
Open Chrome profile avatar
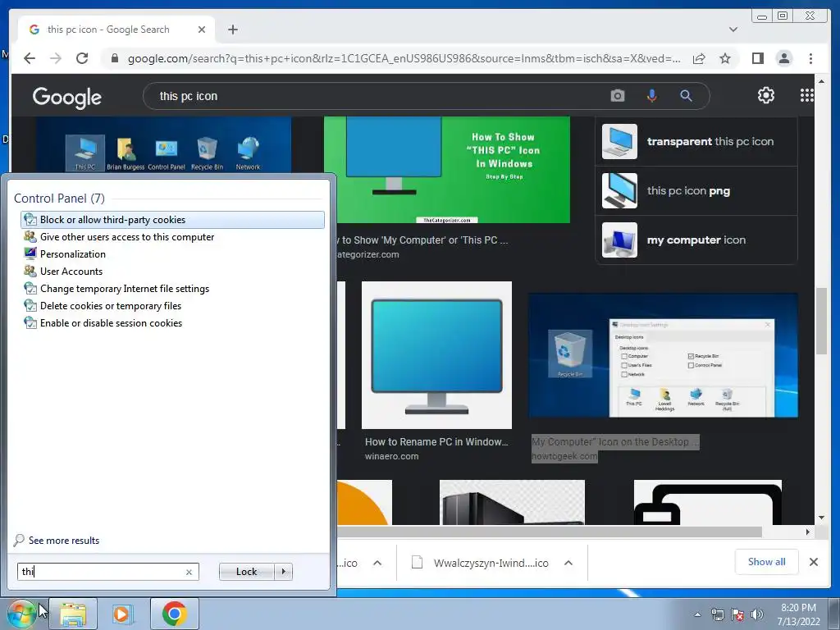(783, 58)
